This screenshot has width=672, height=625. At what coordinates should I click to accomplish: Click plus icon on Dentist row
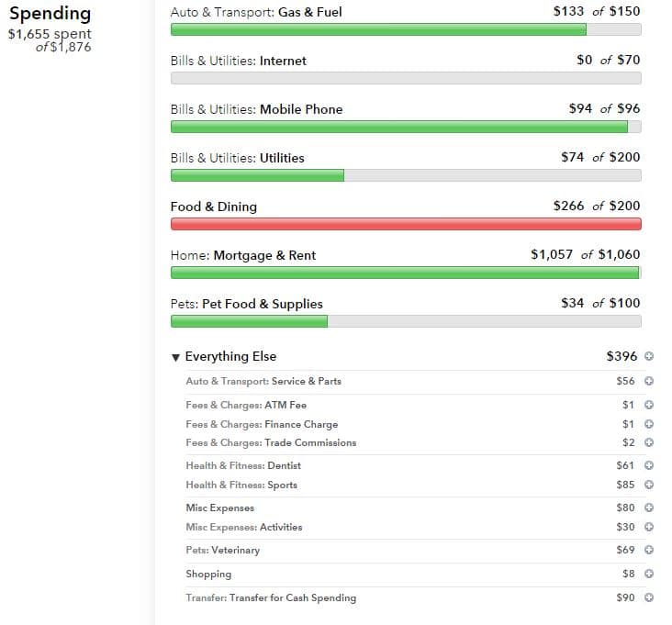pos(649,465)
